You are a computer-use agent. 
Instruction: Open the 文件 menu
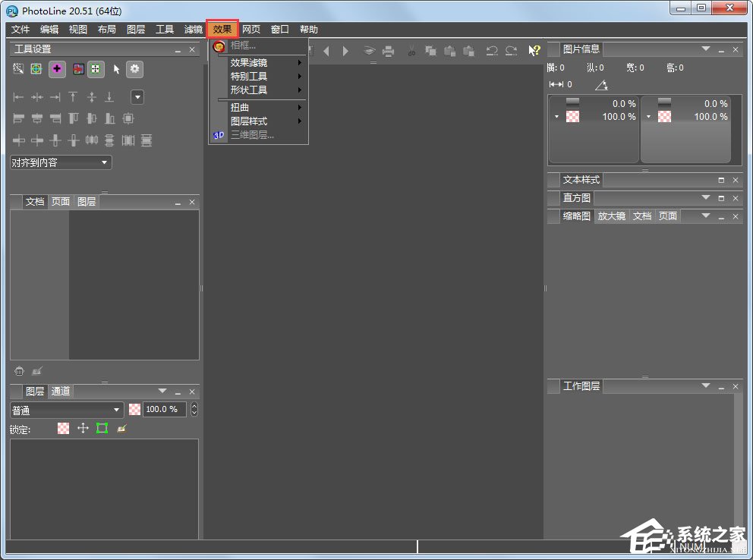(20, 30)
